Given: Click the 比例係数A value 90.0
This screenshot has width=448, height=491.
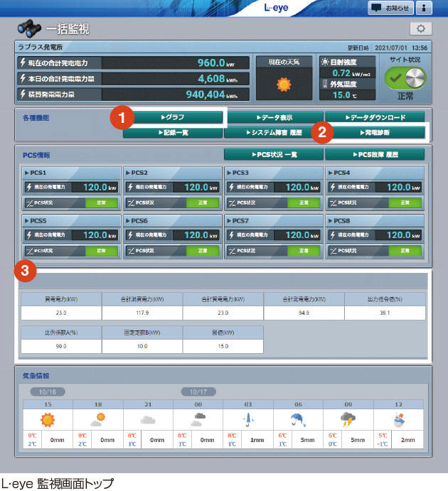Looking at the screenshot, I should click(61, 346).
